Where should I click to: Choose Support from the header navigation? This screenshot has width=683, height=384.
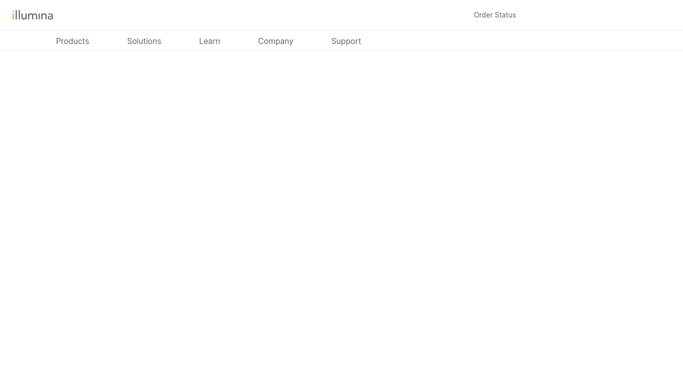pos(346,41)
